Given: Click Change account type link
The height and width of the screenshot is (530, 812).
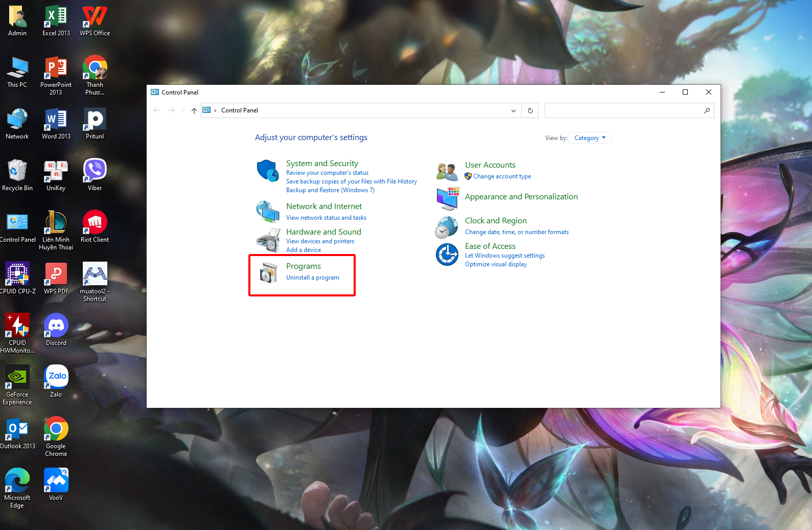Looking at the screenshot, I should (502, 176).
